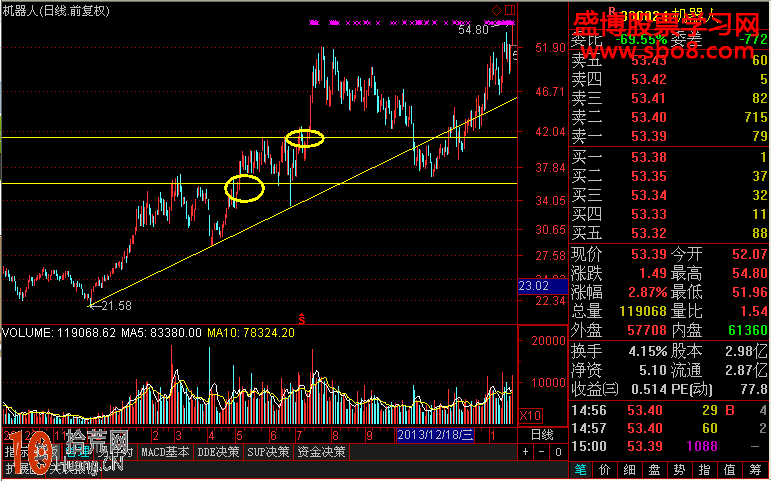Viewport: 771px width, 481px height.
Task: Open the MACD基本 indicator tab
Action: tap(165, 452)
